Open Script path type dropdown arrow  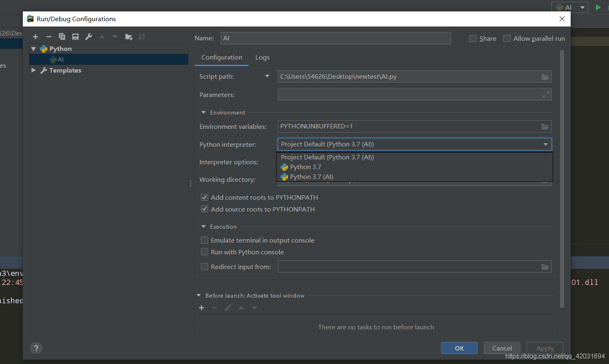pos(267,76)
